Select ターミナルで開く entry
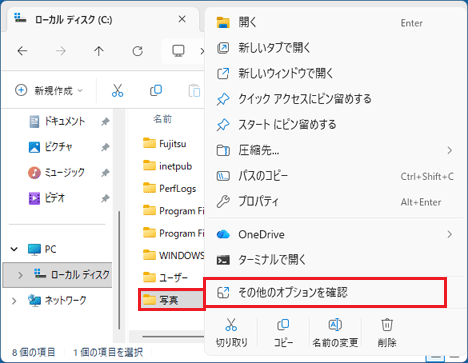This screenshot has width=468, height=363. click(335, 260)
